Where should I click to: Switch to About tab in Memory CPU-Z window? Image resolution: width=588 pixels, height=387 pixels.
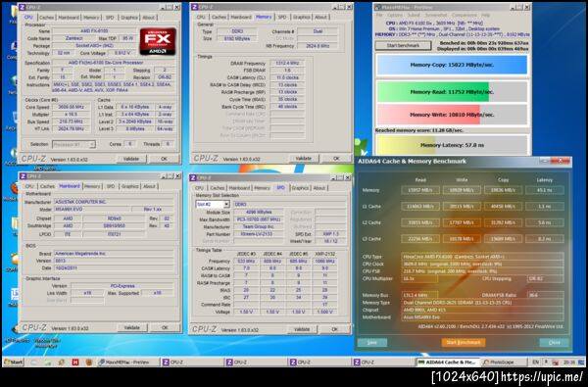[x=320, y=17]
